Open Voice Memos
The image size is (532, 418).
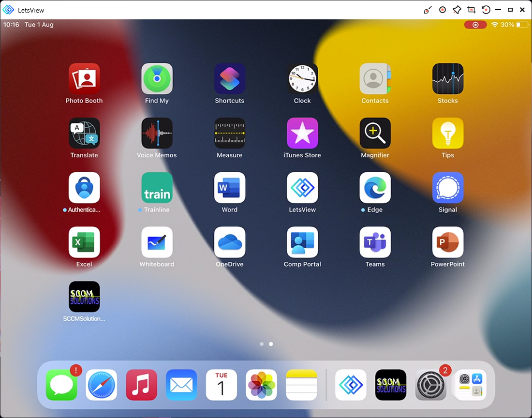pos(157,132)
